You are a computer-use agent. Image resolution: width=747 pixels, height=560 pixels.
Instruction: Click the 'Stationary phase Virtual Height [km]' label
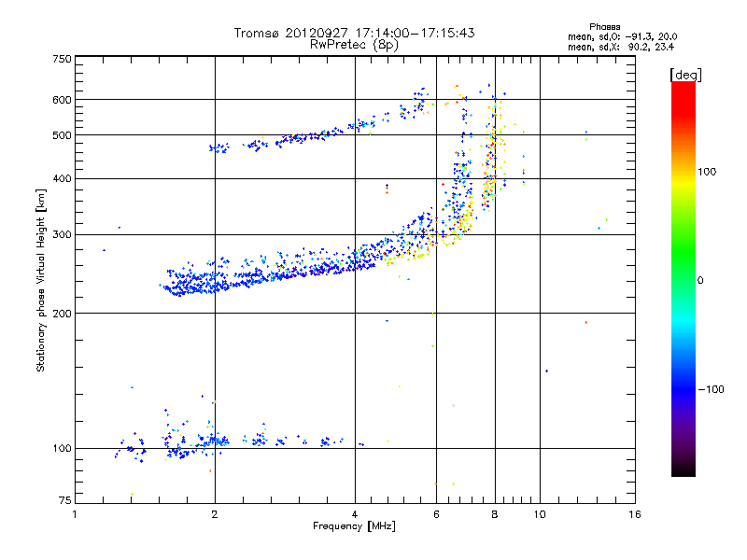pos(41,280)
